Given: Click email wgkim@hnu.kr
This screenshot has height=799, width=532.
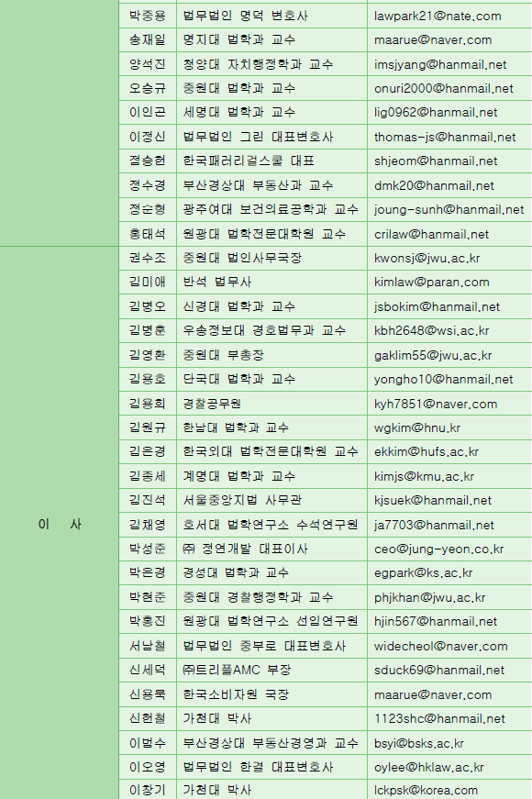Looking at the screenshot, I should tap(417, 428).
